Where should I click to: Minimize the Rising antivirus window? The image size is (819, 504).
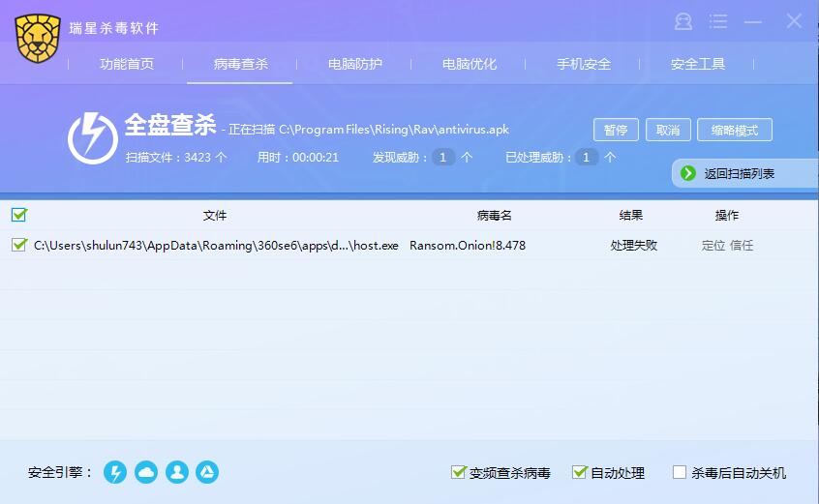(752, 22)
